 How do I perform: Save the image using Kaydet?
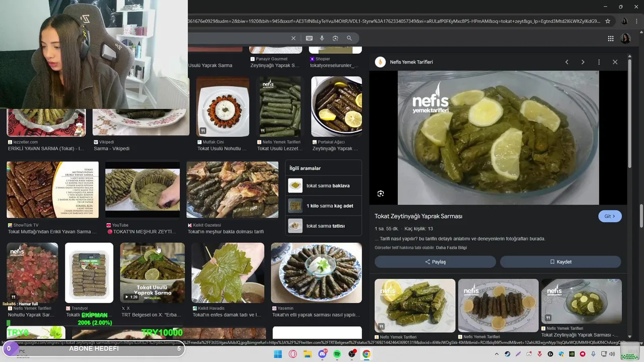(560, 262)
